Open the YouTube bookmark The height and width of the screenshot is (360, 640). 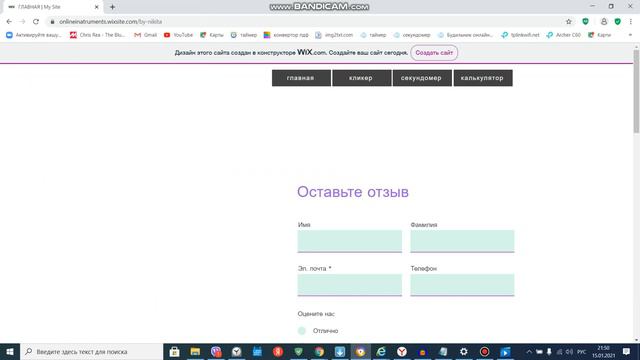tap(178, 35)
